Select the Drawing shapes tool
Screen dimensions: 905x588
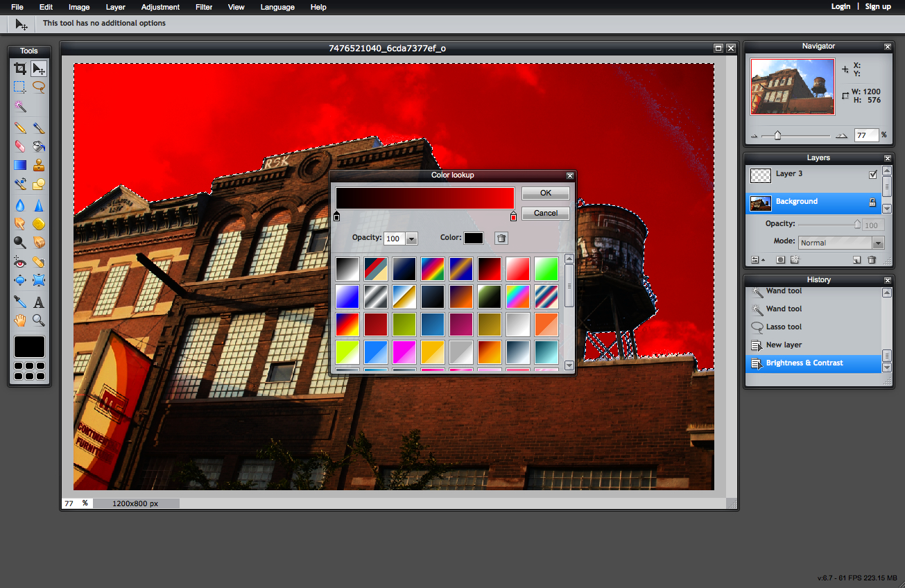tap(39, 184)
